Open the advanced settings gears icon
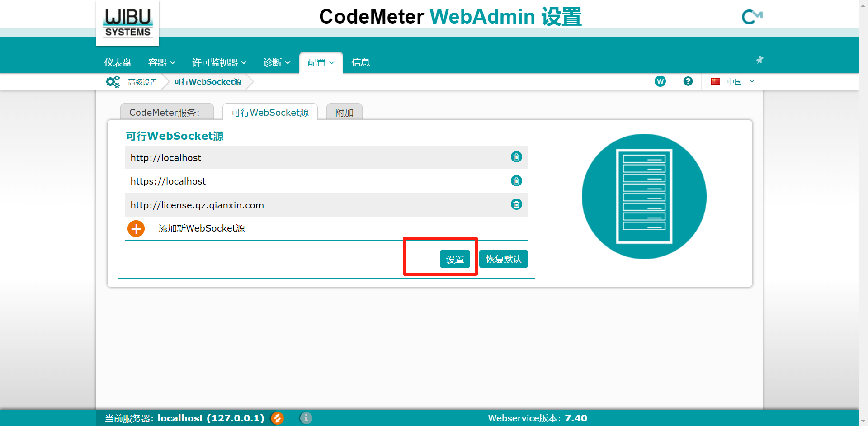Viewport: 868px width, 426px height. (x=113, y=82)
